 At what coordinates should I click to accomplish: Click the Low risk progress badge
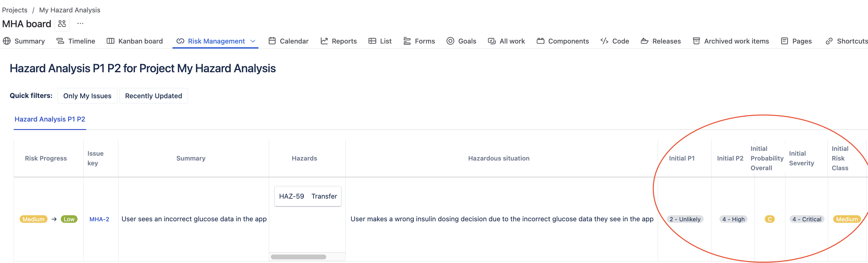pyautogui.click(x=69, y=219)
